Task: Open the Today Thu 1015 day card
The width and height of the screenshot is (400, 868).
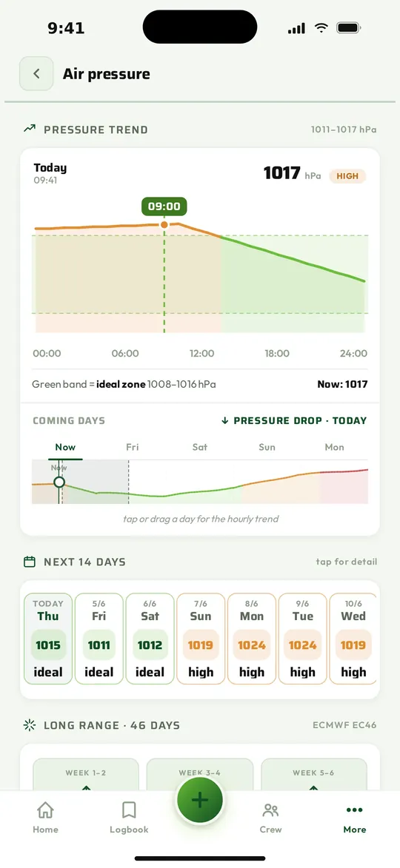Action: coord(48,639)
